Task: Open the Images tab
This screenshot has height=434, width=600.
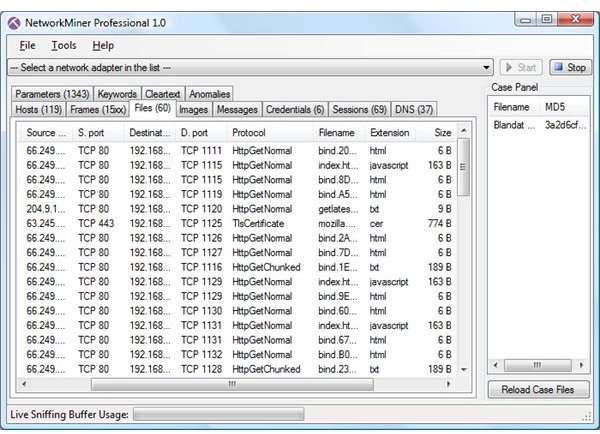Action: pyautogui.click(x=194, y=110)
